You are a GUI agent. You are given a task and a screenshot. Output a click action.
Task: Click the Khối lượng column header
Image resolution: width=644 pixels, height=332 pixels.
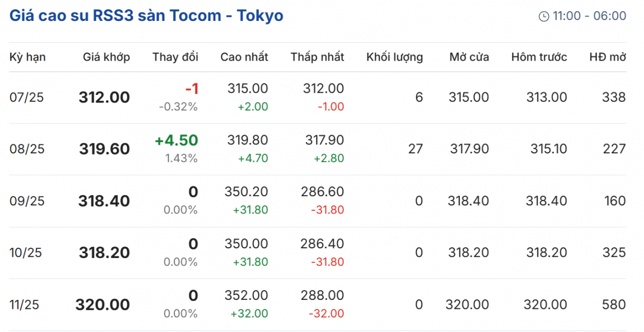click(x=394, y=57)
